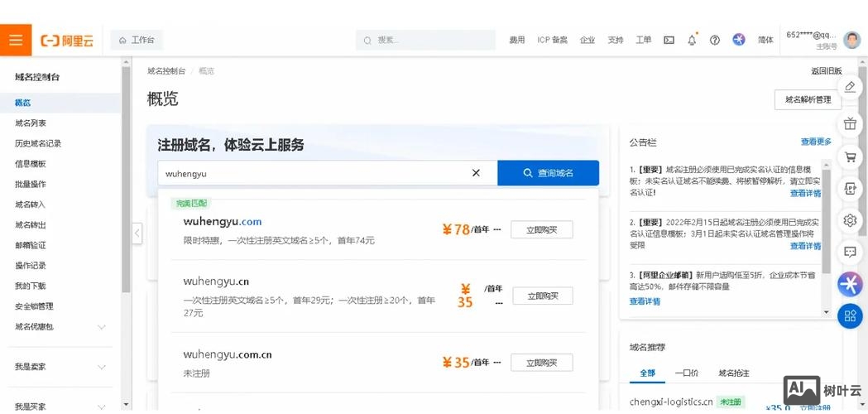This screenshot has height=414, width=868.
Task: Switch language via 简体
Action: 765,41
